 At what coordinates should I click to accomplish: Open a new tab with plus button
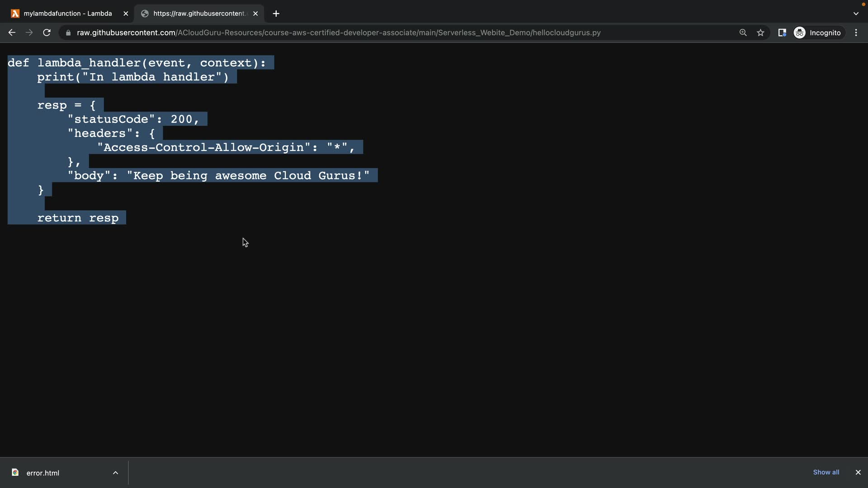tap(276, 14)
